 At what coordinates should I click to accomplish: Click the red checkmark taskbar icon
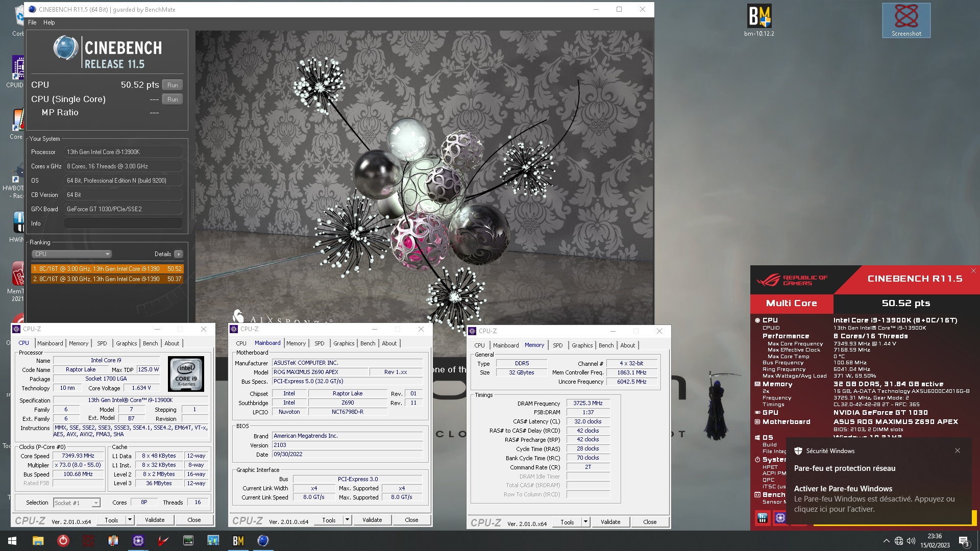pos(163,541)
